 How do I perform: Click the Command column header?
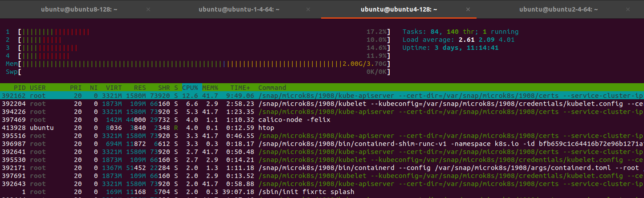click(x=272, y=88)
